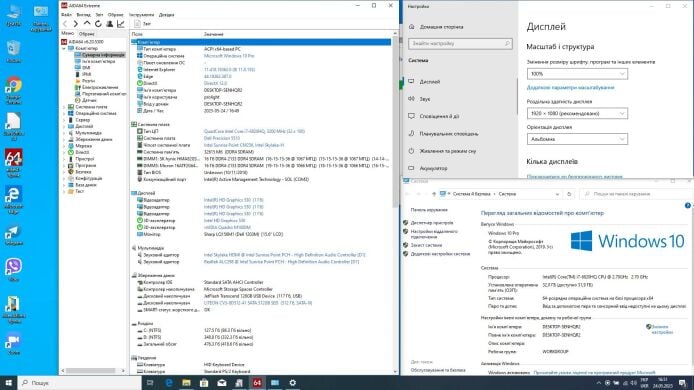The height and width of the screenshot is (390, 694).
Task: Open scale dropdown showing 100% in Settings
Action: point(577,74)
